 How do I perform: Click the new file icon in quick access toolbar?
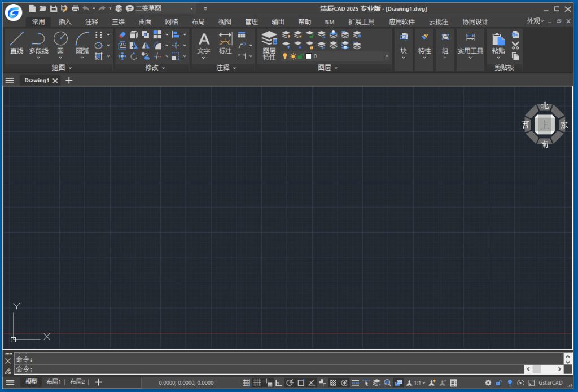coord(32,8)
